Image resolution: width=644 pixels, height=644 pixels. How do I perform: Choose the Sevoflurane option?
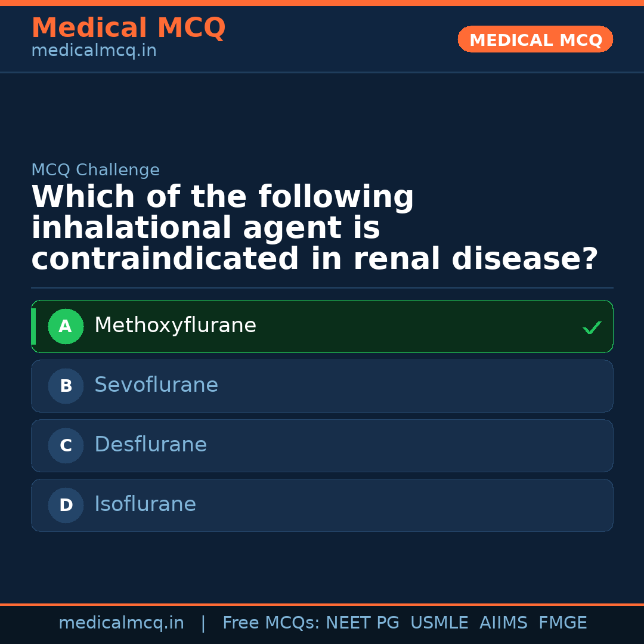pos(156,385)
